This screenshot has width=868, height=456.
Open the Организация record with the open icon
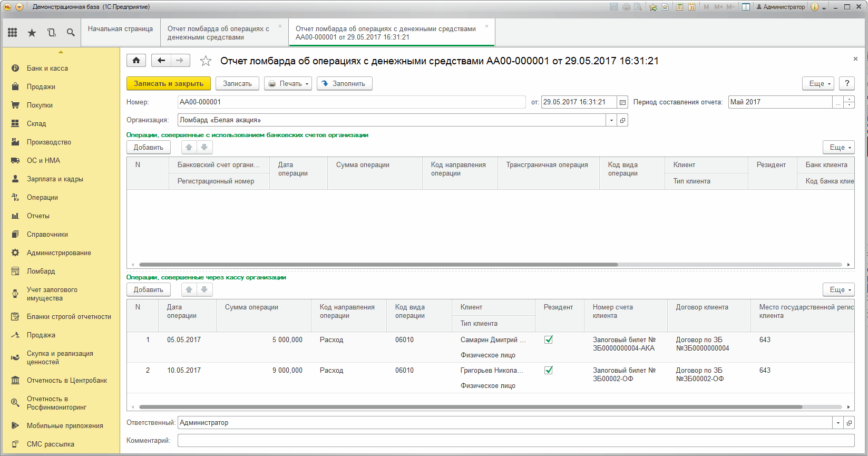pyautogui.click(x=622, y=120)
